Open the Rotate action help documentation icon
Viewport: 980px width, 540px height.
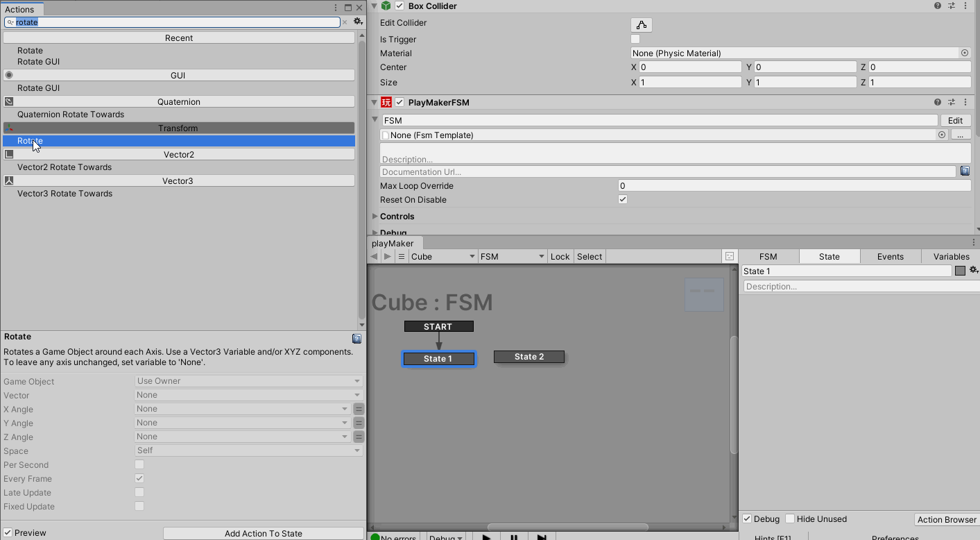pos(356,339)
